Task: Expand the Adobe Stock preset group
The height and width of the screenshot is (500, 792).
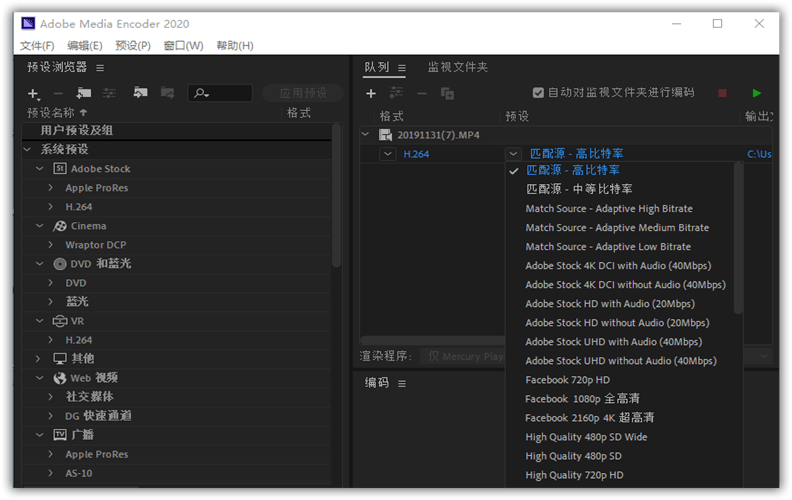Action: point(39,169)
